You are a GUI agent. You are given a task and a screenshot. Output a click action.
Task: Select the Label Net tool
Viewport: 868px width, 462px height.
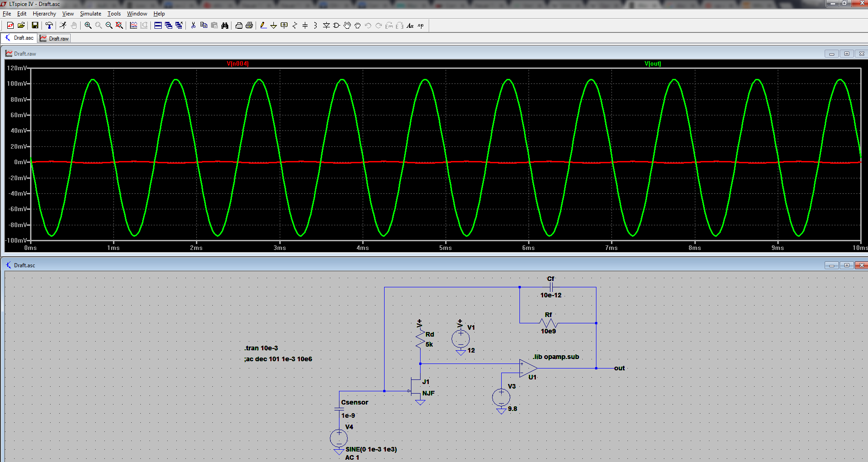pos(284,26)
